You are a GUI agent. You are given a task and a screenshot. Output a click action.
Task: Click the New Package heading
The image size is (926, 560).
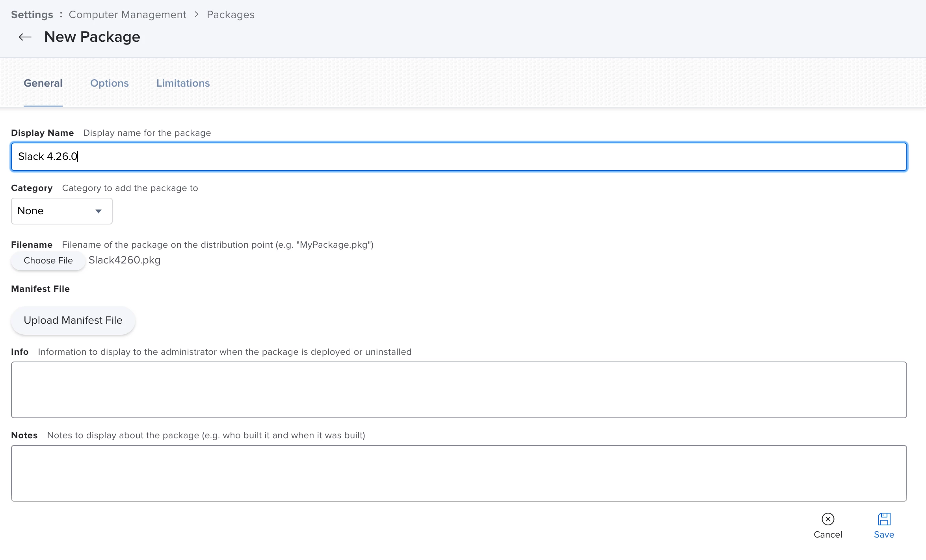tap(92, 37)
